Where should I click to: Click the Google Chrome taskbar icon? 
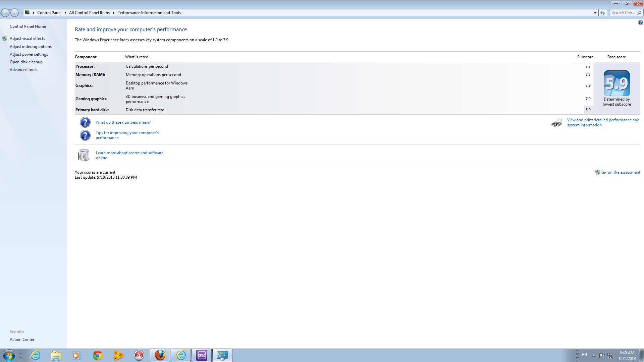[x=97, y=355]
